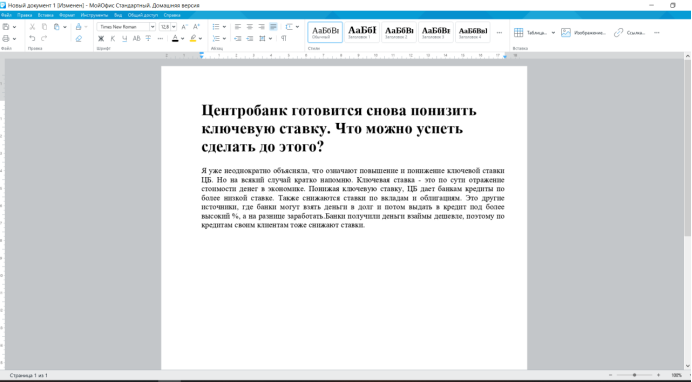Click the numbered list icon

click(x=216, y=38)
